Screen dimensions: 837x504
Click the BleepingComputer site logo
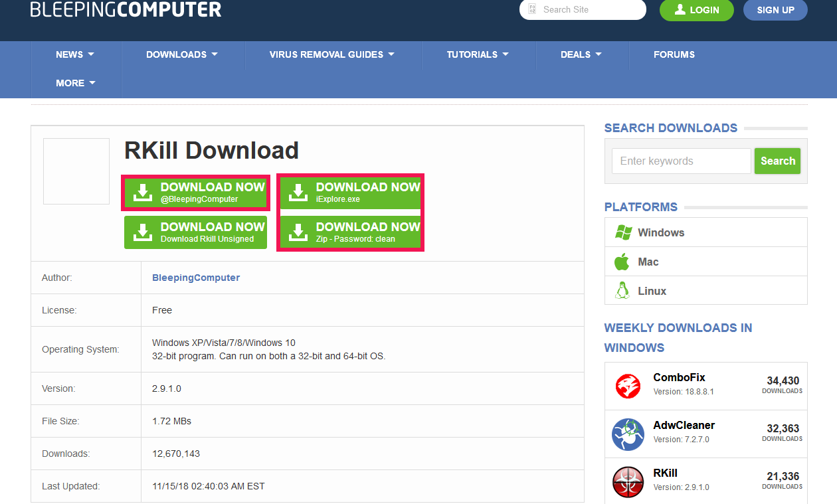pos(126,9)
